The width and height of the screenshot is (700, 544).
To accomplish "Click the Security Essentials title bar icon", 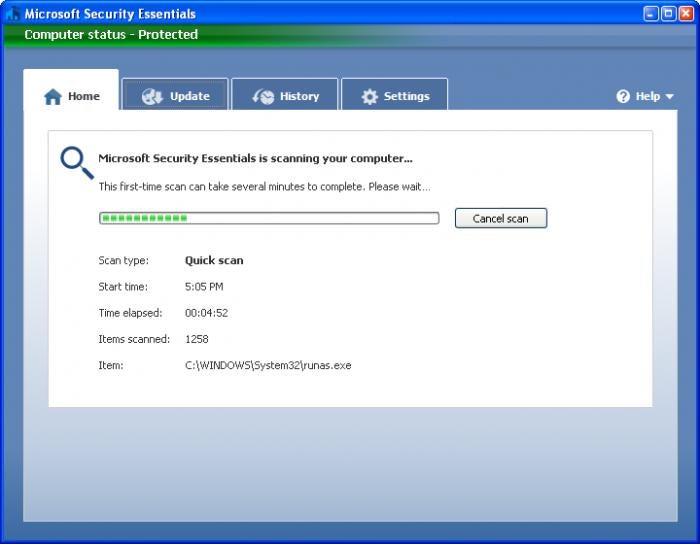I will 12,14.
